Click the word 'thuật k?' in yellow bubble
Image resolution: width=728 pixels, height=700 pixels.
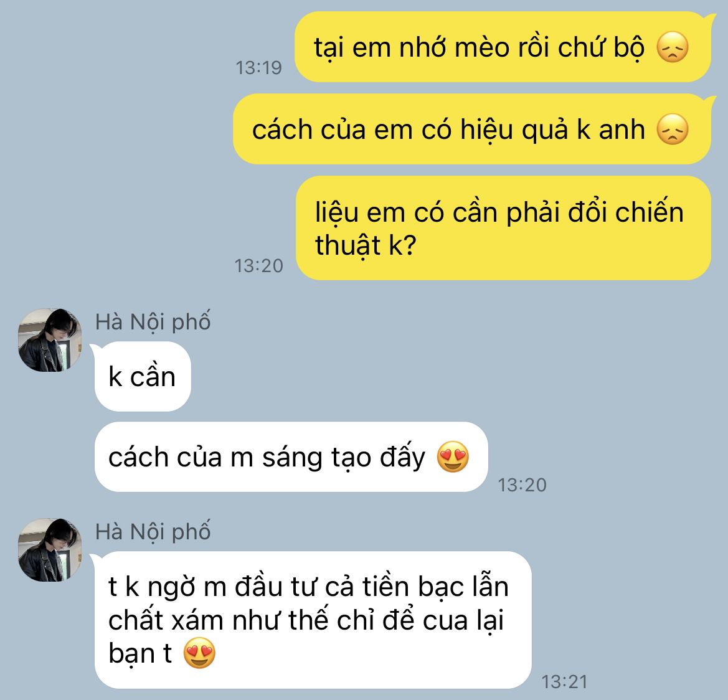click(366, 245)
